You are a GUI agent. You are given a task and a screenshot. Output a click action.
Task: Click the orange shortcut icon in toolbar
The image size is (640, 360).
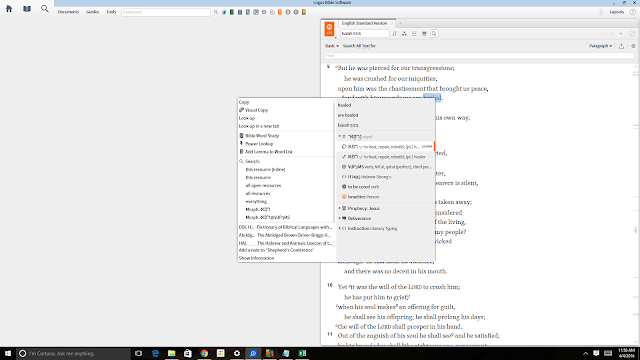pos(280,12)
